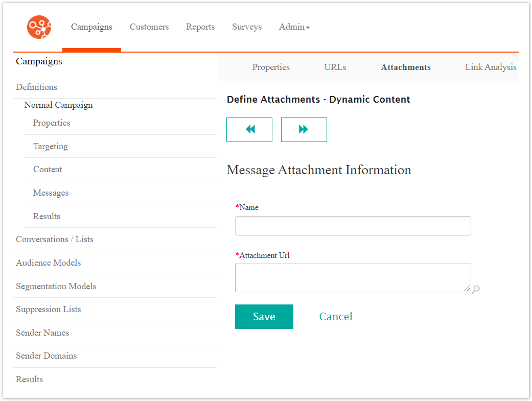Switch to the Link Analysis tab
532x401 pixels.
click(x=490, y=67)
